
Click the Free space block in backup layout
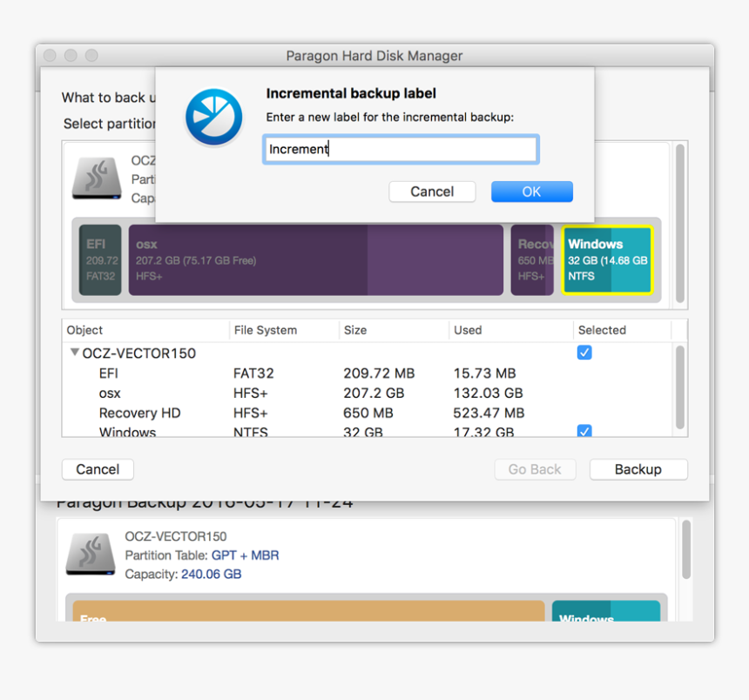(x=305, y=612)
